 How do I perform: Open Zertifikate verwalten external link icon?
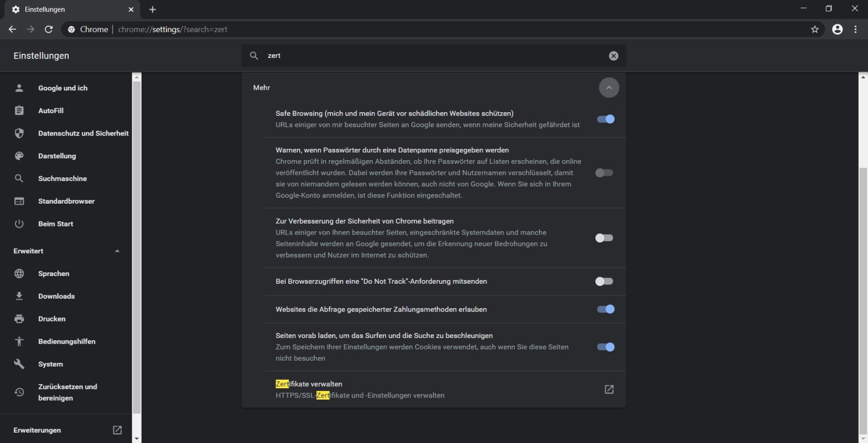(609, 389)
